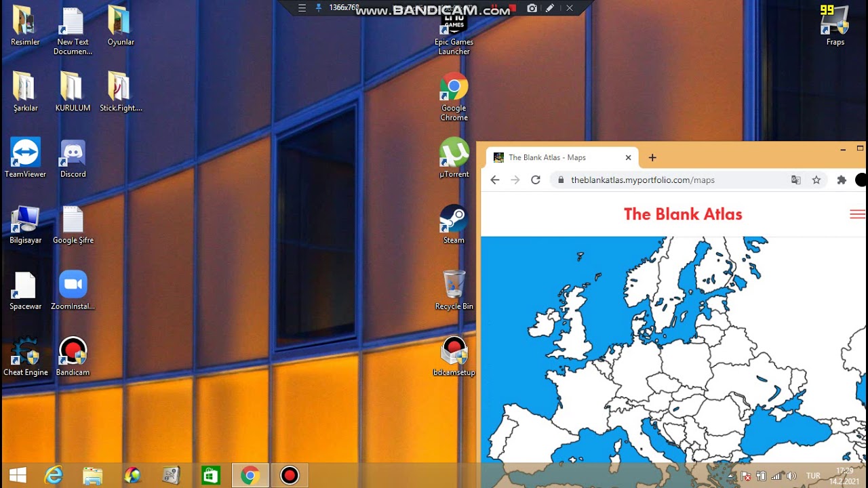The height and width of the screenshot is (488, 868).
Task: Open the Recycle Bin
Action: tap(454, 290)
